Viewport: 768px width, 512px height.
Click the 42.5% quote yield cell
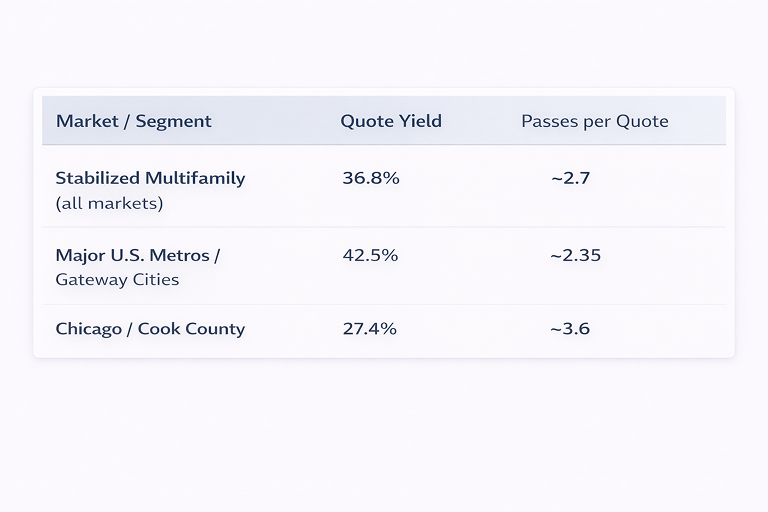click(x=370, y=255)
